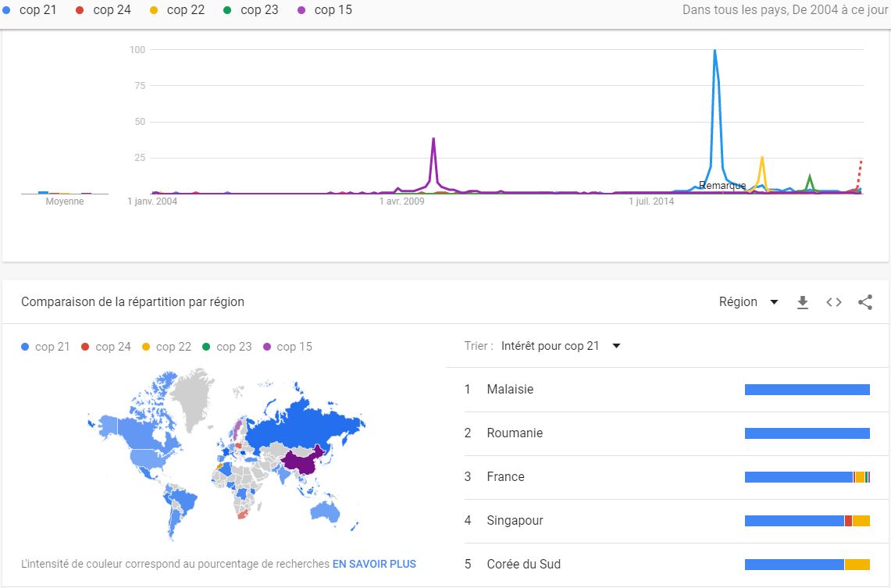This screenshot has width=891, height=588.
Task: Click the Remarque marker on the chart
Action: 722,186
